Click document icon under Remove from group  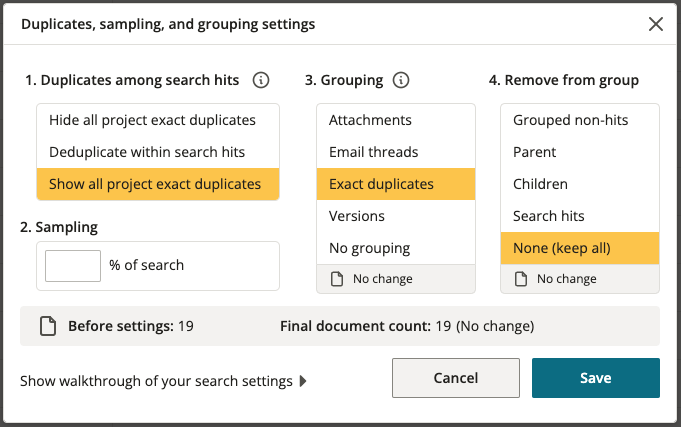pos(521,279)
